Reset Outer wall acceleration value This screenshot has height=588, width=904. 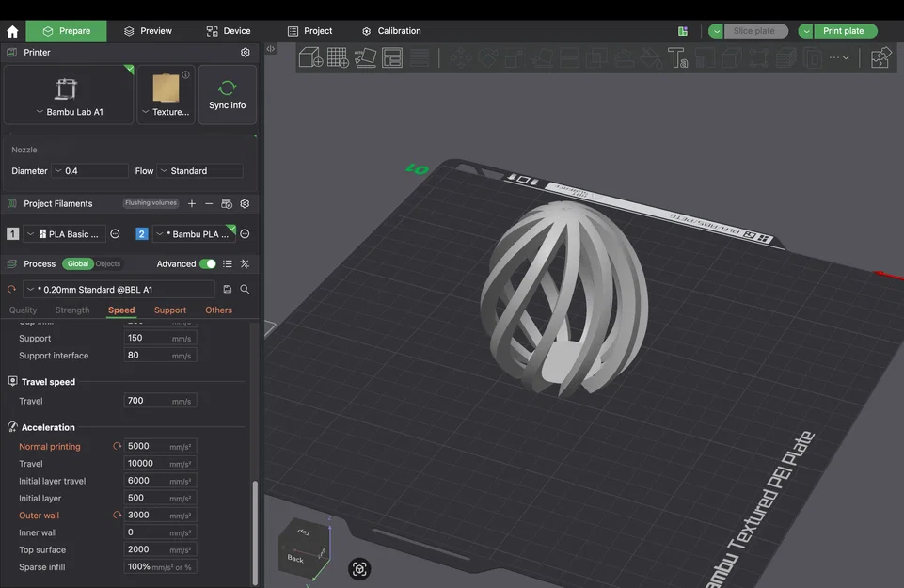pos(117,516)
